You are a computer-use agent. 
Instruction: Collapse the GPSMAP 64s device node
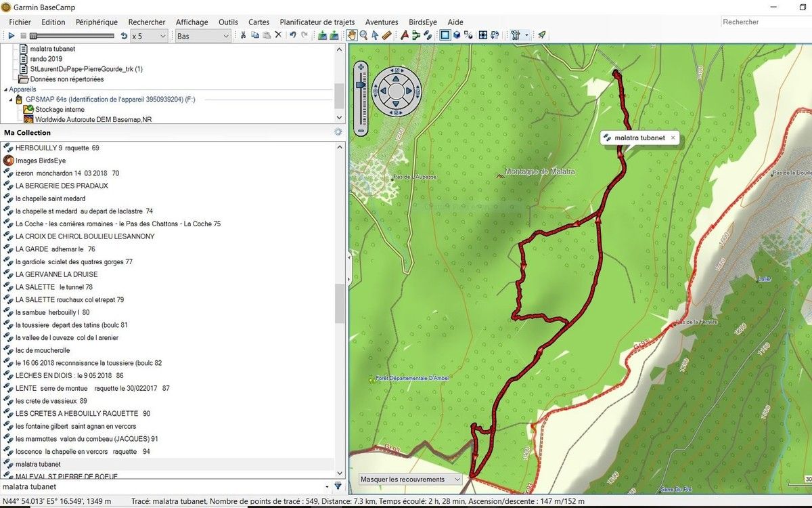pos(11,100)
